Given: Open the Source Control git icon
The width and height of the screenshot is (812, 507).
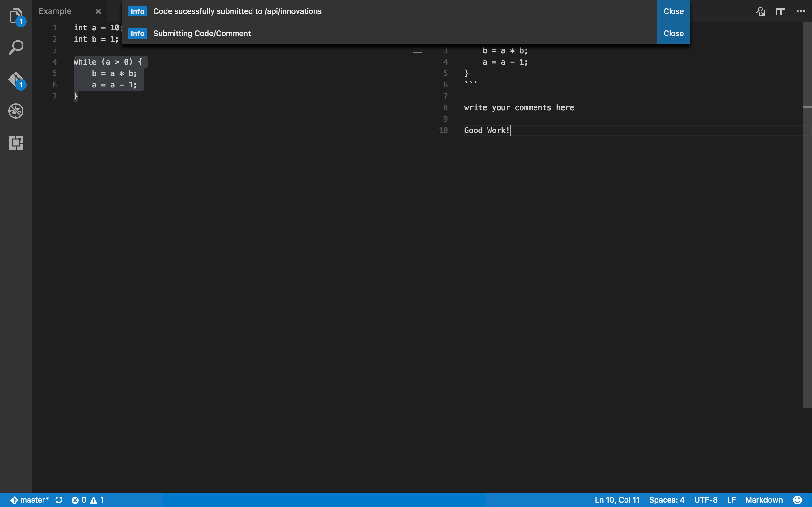Looking at the screenshot, I should pyautogui.click(x=16, y=80).
